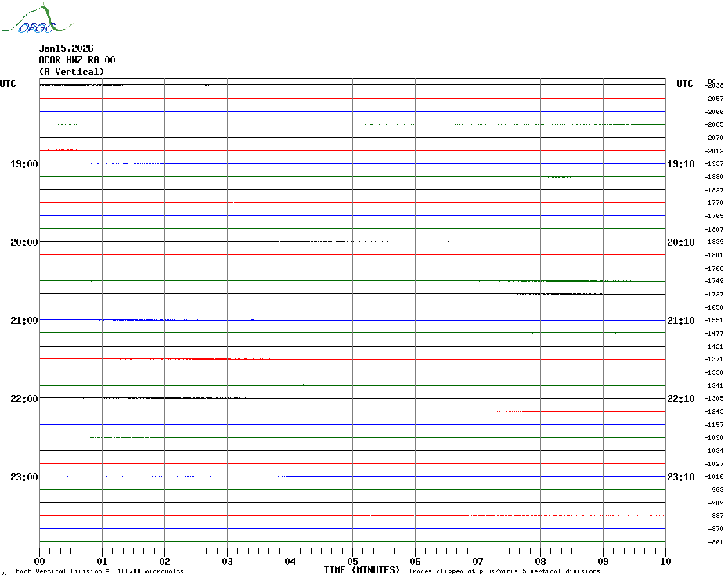Image resolution: width=728 pixels, height=582 pixels.
Task: Select the OCOR HNZ RA 00 station label
Action: (x=77, y=60)
